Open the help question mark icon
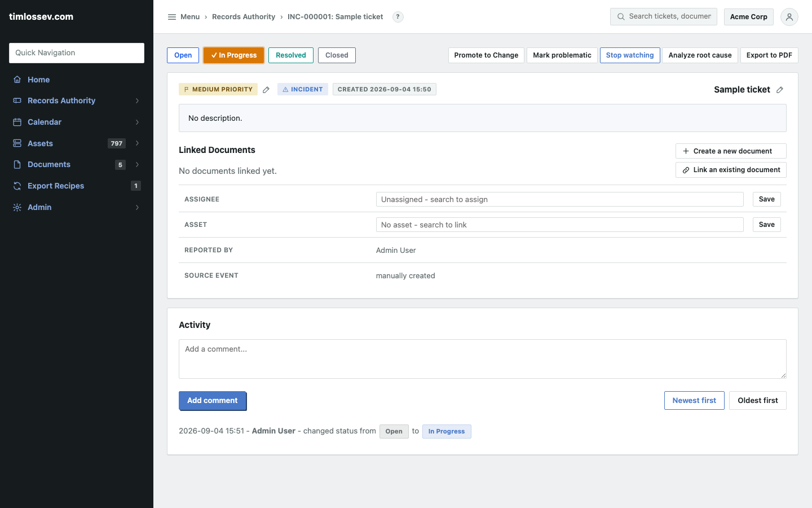This screenshot has width=812, height=508. [x=398, y=17]
